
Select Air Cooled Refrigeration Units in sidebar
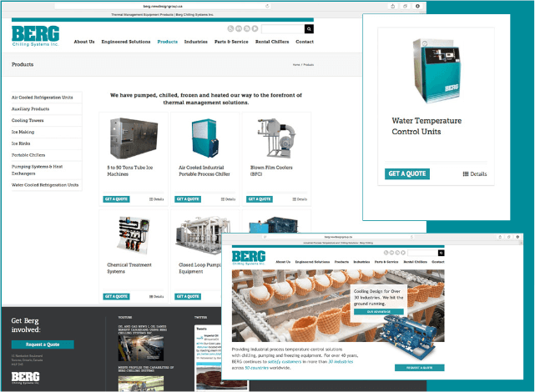(x=43, y=98)
